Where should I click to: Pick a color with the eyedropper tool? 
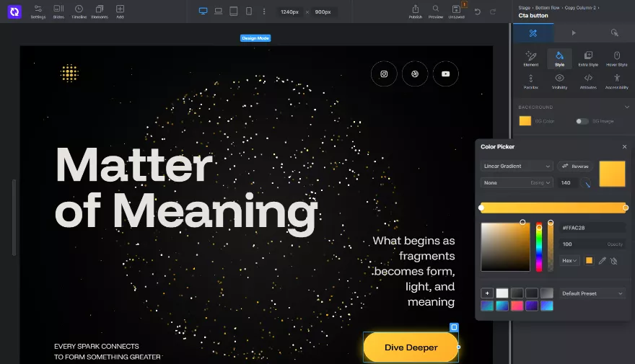(x=602, y=261)
